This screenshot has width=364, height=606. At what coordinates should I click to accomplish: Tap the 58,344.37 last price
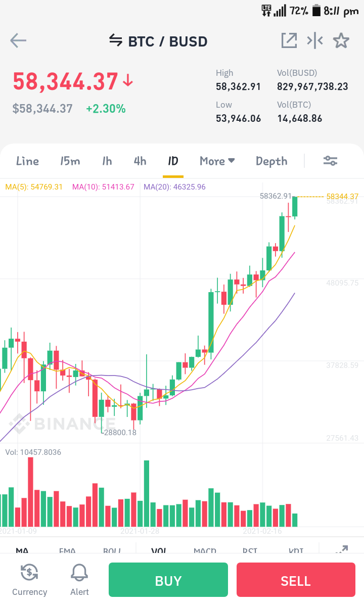click(x=65, y=81)
